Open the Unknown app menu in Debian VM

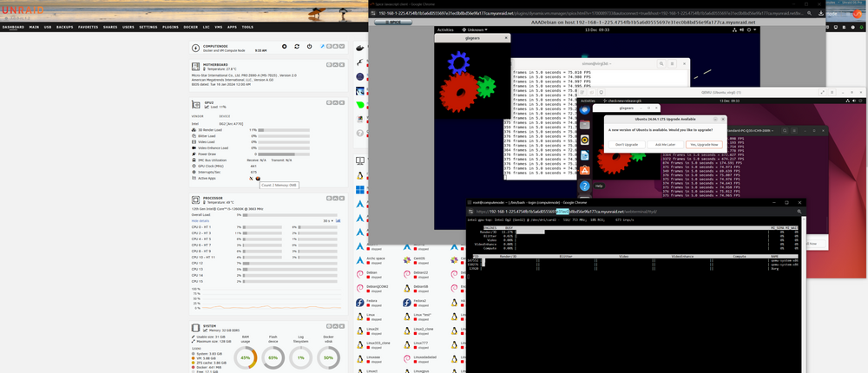click(475, 29)
